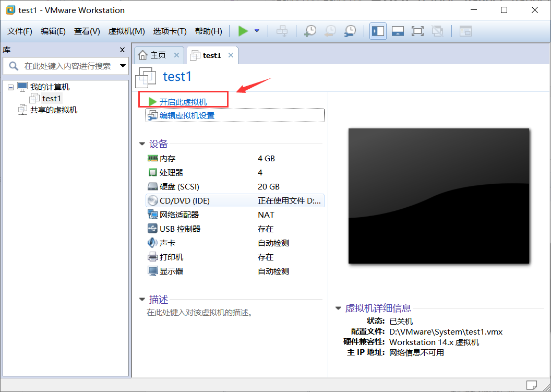The width and height of the screenshot is (551, 392).
Task: Click the black VM screen preview thumbnail
Action: [x=438, y=196]
